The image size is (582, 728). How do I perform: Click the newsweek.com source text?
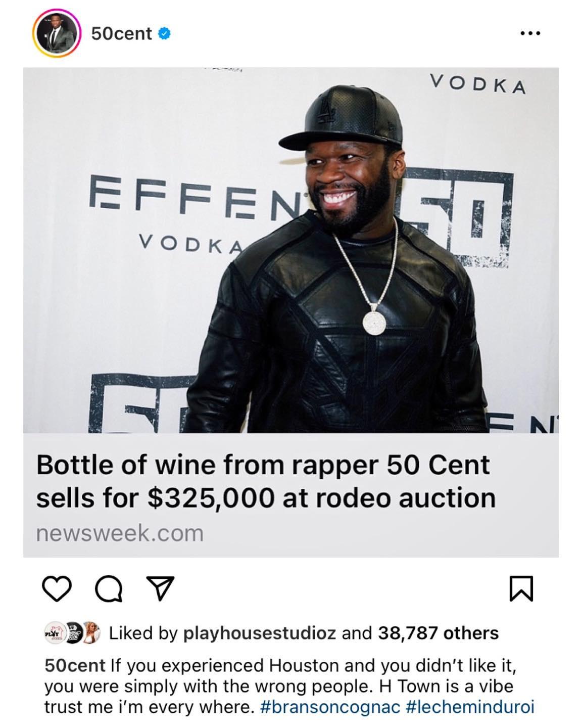[x=120, y=533]
